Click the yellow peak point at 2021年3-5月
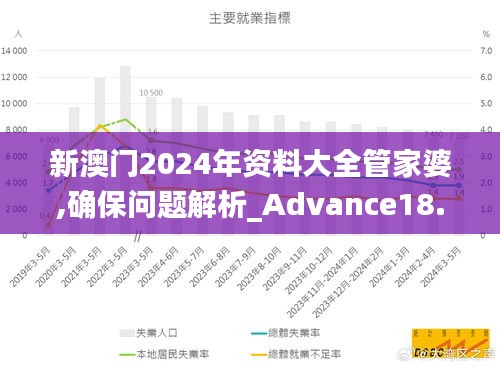Screen dimensions: 500x366 100,126
